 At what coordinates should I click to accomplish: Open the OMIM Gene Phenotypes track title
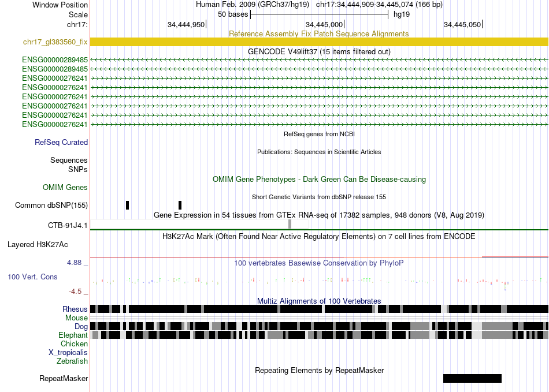[319, 180]
